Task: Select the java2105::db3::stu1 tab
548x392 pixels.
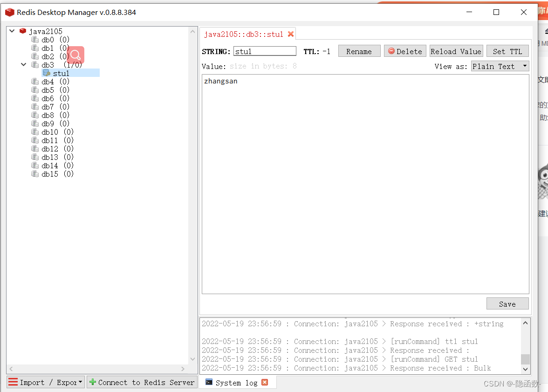Action: coord(245,34)
